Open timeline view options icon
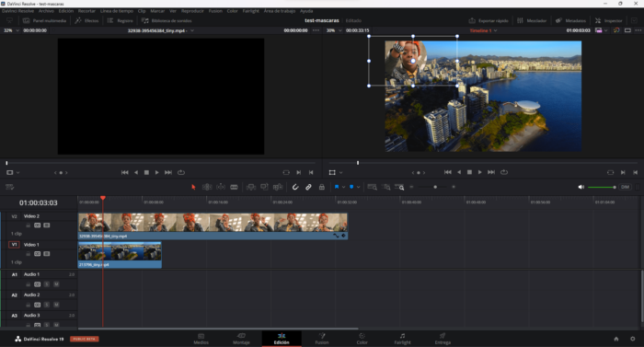 point(10,187)
